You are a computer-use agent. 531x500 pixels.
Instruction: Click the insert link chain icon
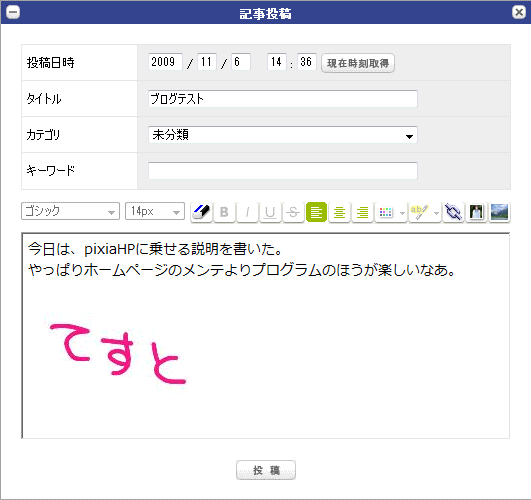(x=453, y=212)
